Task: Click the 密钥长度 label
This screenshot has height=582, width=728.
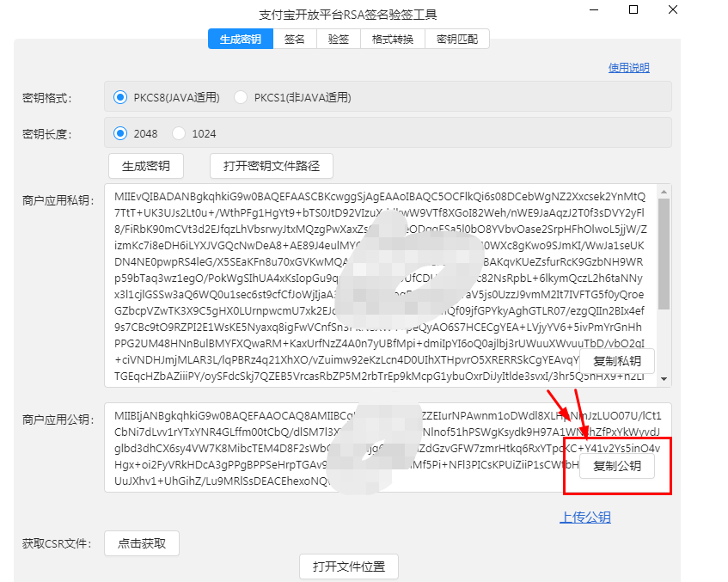Action: point(47,134)
